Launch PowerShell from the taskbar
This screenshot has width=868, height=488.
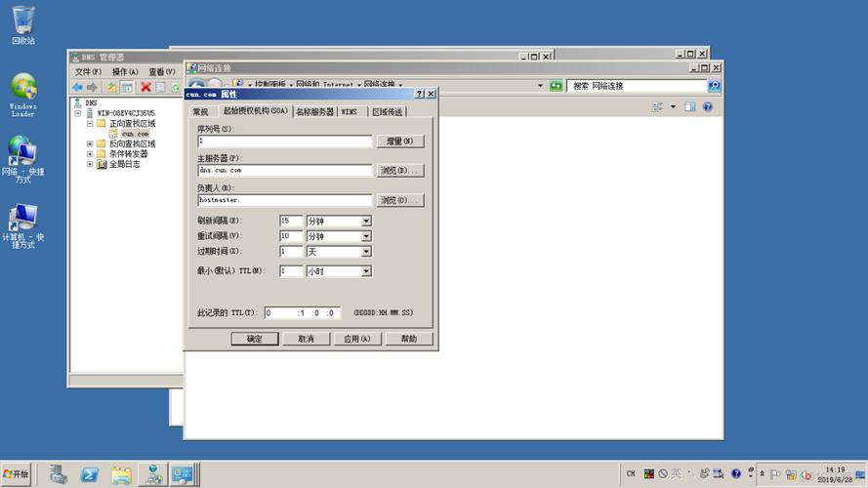point(90,474)
